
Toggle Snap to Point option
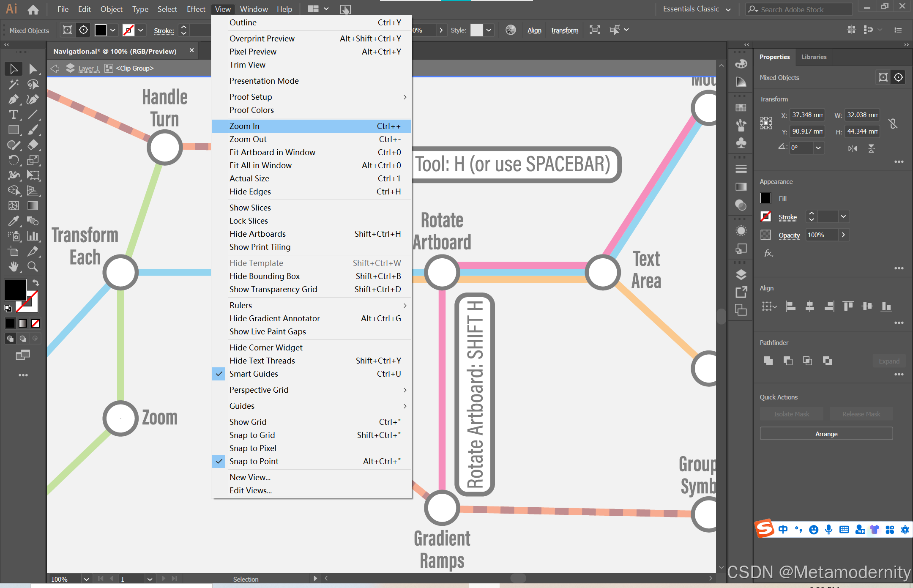[x=254, y=461]
